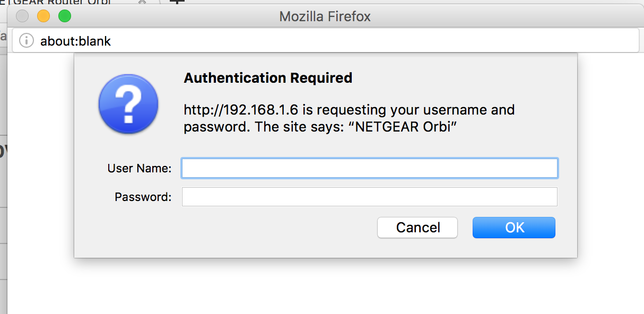Click the blue question mark dialog icon

click(128, 103)
